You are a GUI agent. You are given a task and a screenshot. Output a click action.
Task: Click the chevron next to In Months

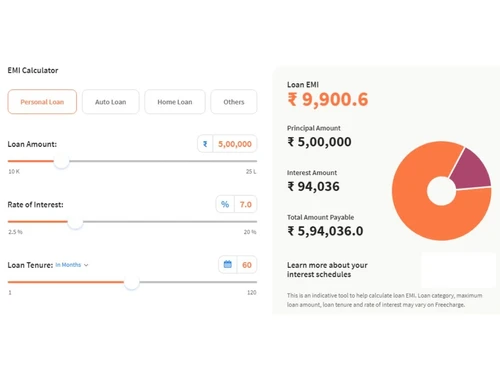[86, 265]
